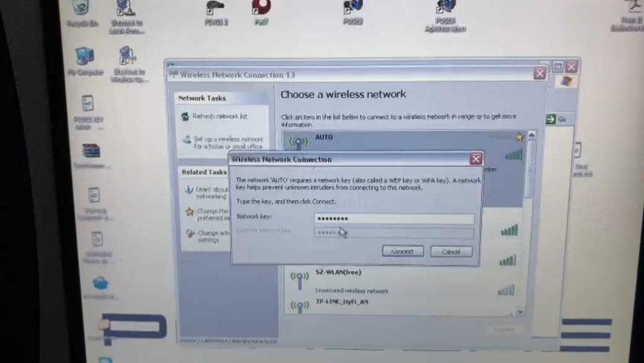The image size is (644, 363).
Task: Click the green Go button in background window
Action: click(556, 119)
